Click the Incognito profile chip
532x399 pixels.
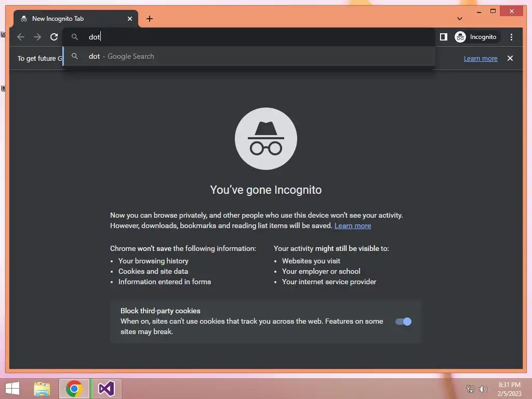pos(477,37)
